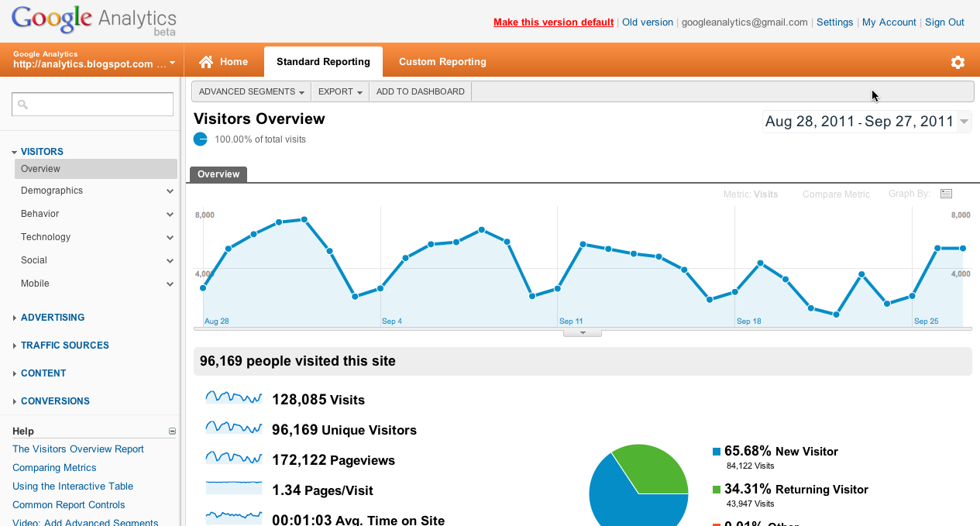The width and height of the screenshot is (980, 526).
Task: Click the 172,122 Pageviews metric
Action: [333, 460]
